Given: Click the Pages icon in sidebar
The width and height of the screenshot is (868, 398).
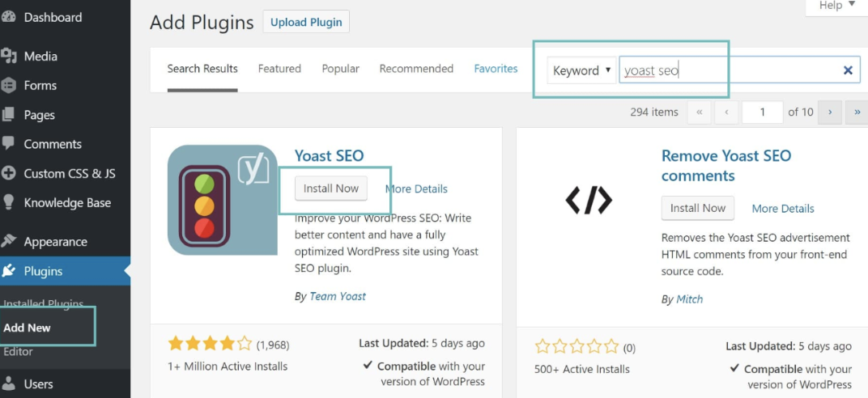Looking at the screenshot, I should (x=9, y=115).
